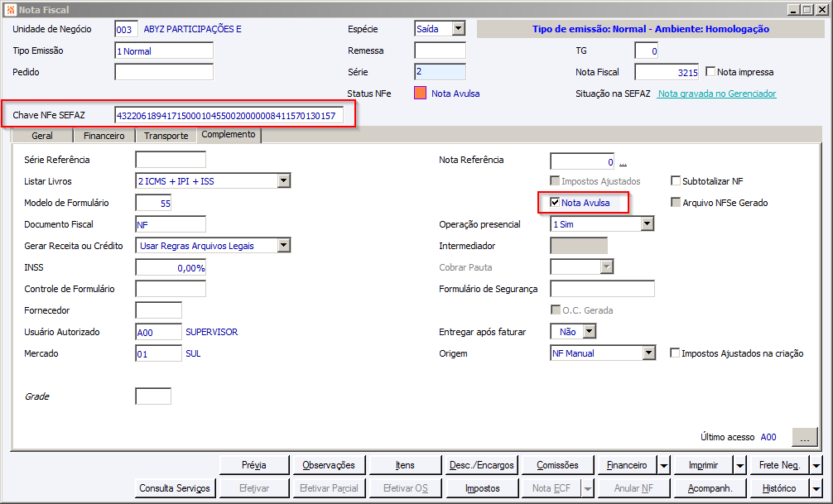Enable the Subtotalizar NF checkbox
833x504 pixels.
676,180
